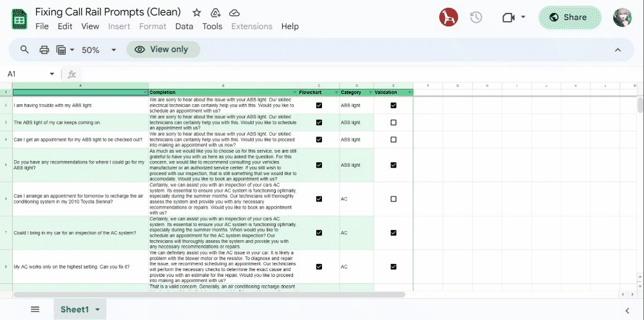
Task: Open the Edit menu
Action: click(65, 26)
